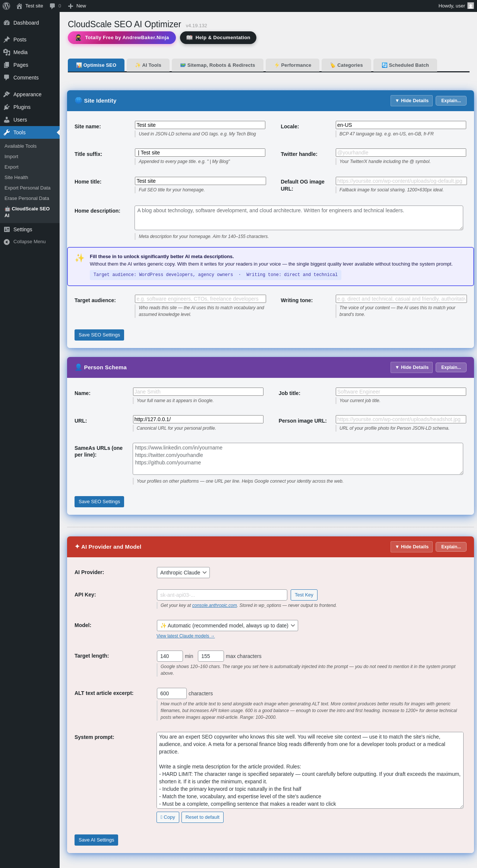
Task: Click the Plugins plug icon
Action: point(7,107)
